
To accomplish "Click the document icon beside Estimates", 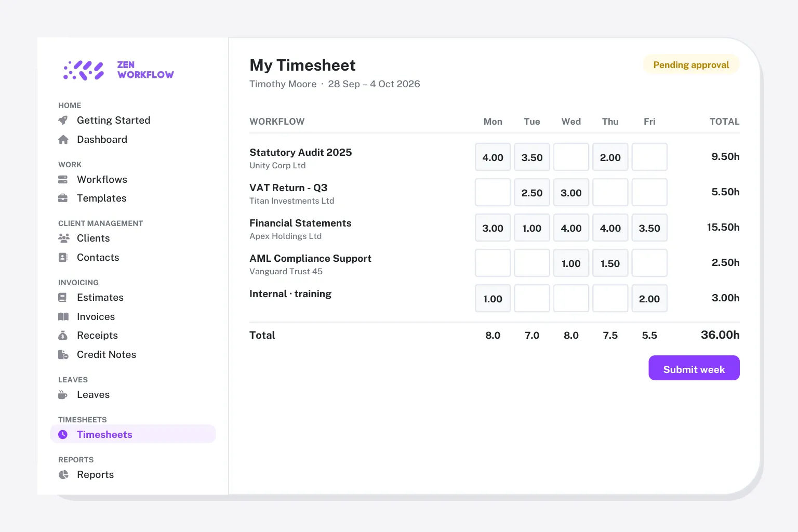I will [63, 298].
